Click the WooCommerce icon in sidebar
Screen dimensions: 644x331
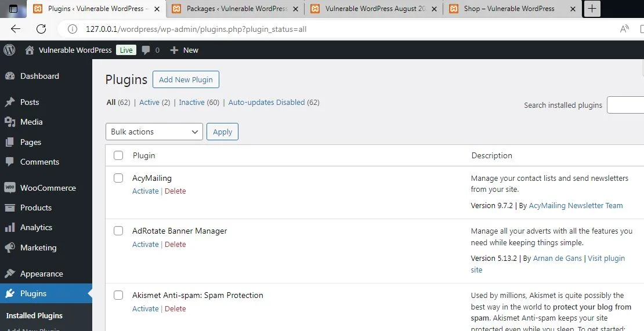pos(10,188)
